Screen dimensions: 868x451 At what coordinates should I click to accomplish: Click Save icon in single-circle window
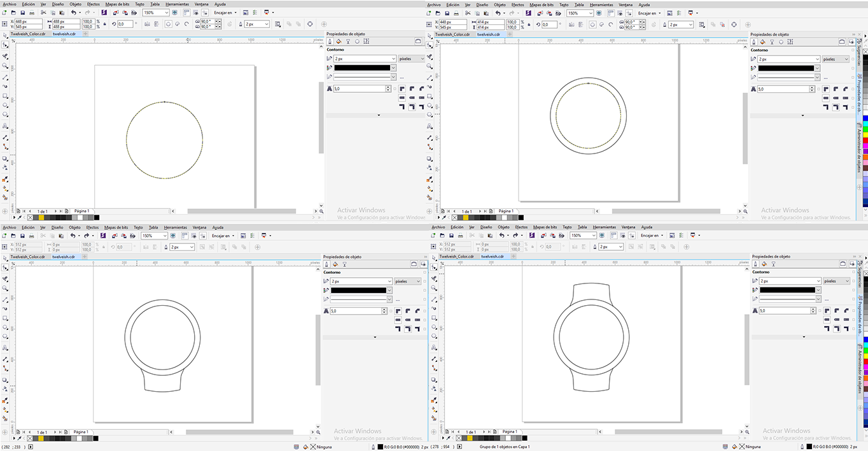tap(23, 13)
